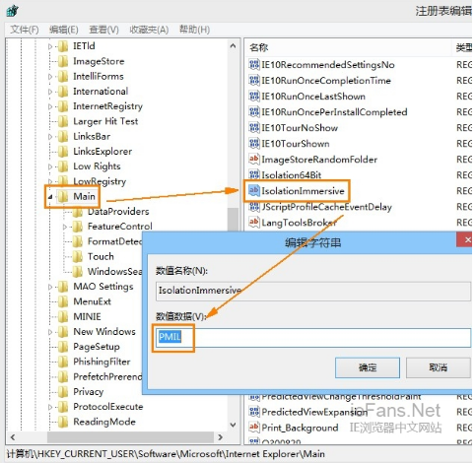Select the LowRegistry tree item label
476x463 pixels.
click(100, 181)
